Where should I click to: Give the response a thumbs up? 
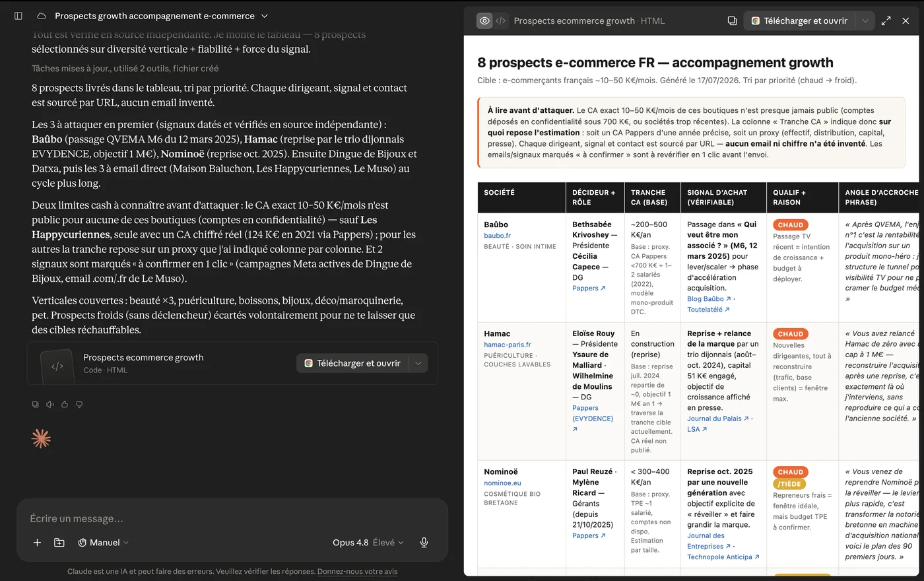65,404
